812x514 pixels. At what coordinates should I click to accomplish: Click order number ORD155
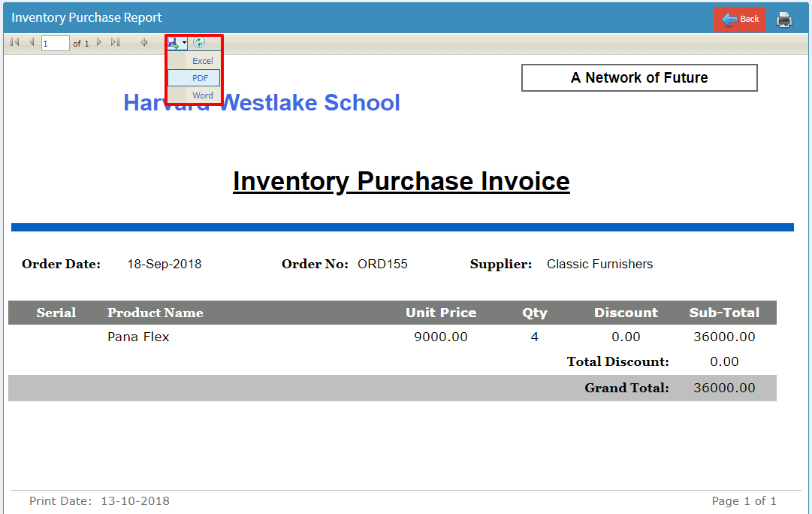pyautogui.click(x=382, y=264)
